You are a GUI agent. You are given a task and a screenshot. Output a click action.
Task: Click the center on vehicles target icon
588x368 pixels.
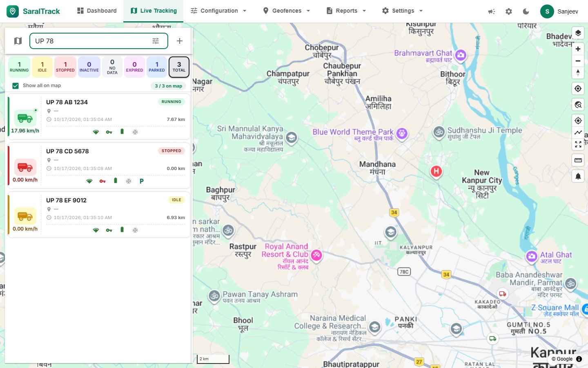[578, 121]
